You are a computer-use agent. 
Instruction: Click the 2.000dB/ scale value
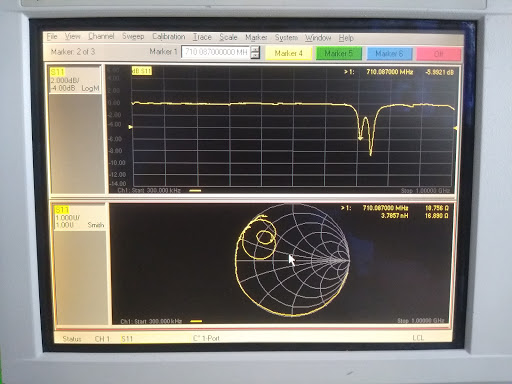(65, 81)
